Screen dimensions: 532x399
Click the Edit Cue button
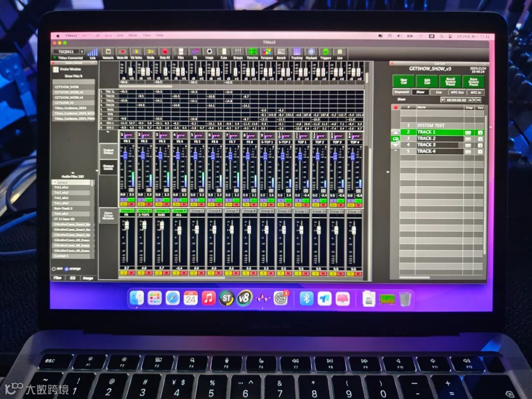(x=427, y=81)
